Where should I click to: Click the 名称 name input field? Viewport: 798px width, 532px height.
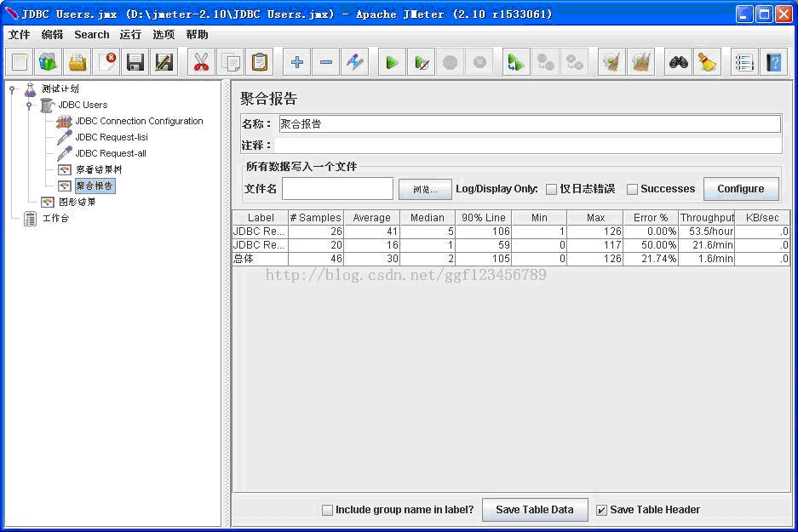tap(530, 124)
